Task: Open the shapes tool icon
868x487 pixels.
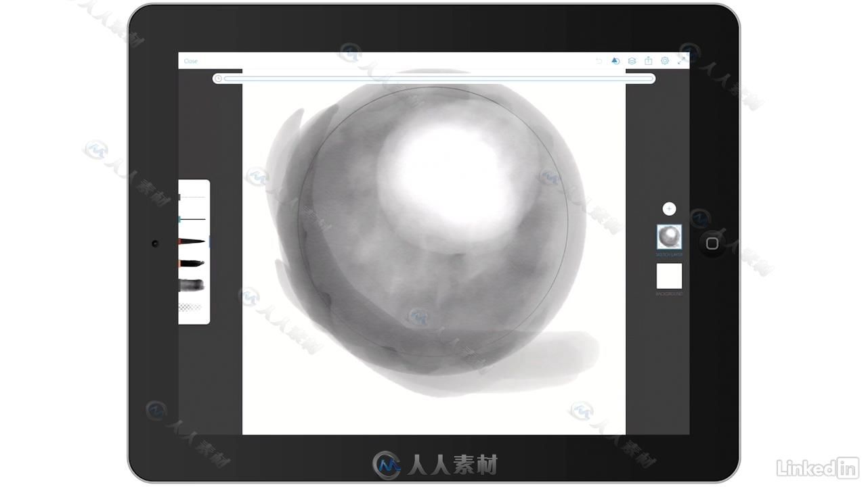Action: point(615,61)
